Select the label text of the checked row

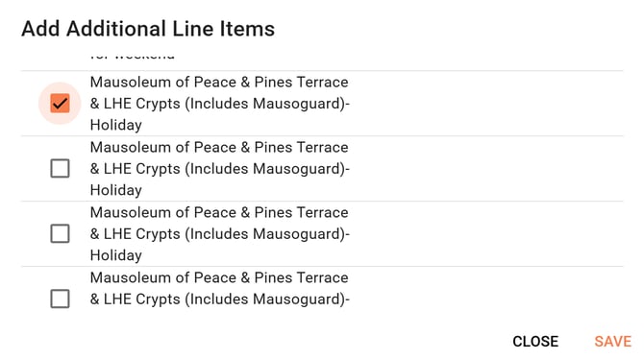point(220,104)
